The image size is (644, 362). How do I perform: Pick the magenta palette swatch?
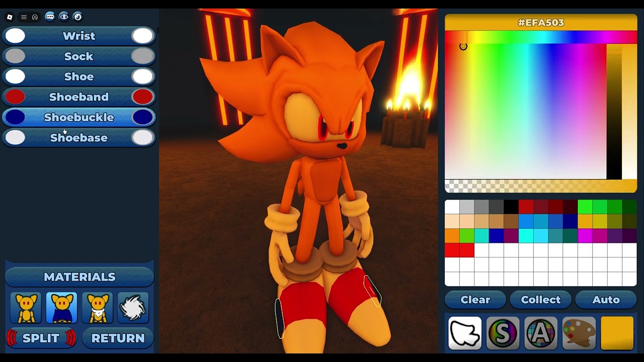pyautogui.click(x=585, y=236)
